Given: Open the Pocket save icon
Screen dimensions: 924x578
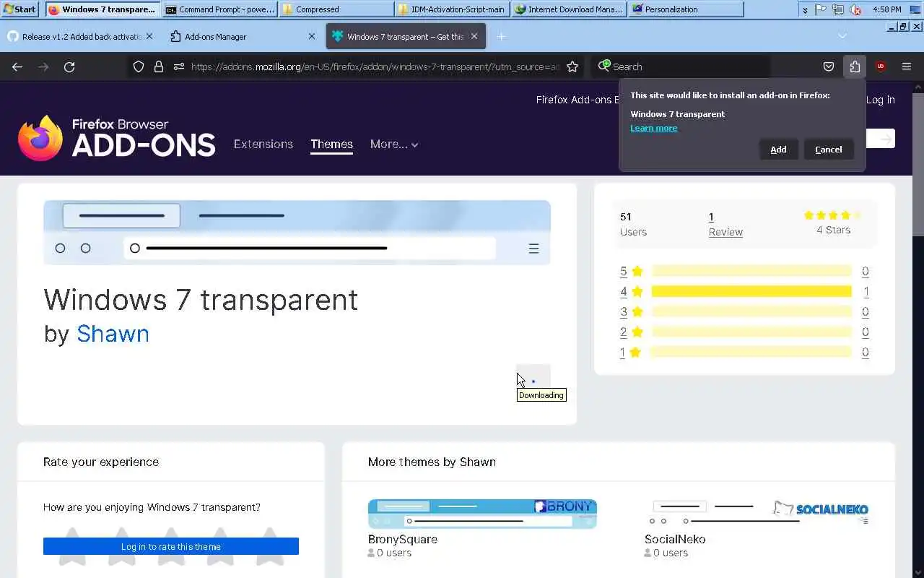Looking at the screenshot, I should pos(829,66).
